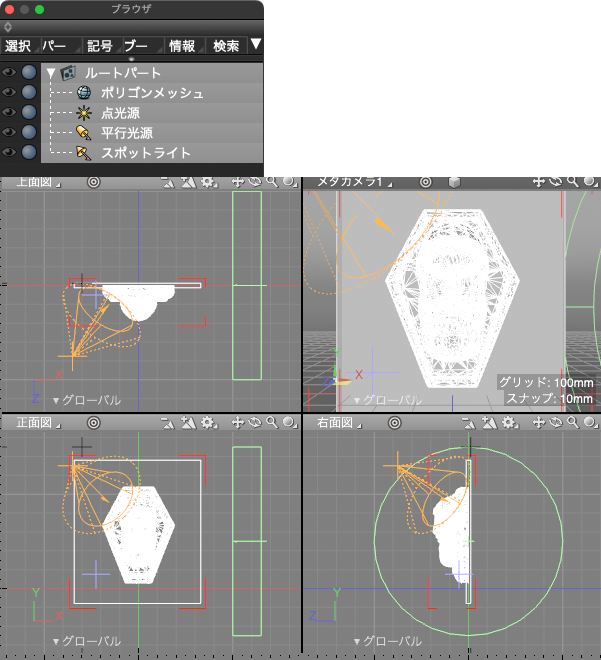Click the directional light icon (平行光源)
This screenshot has height=660, width=601.
pos(84,132)
